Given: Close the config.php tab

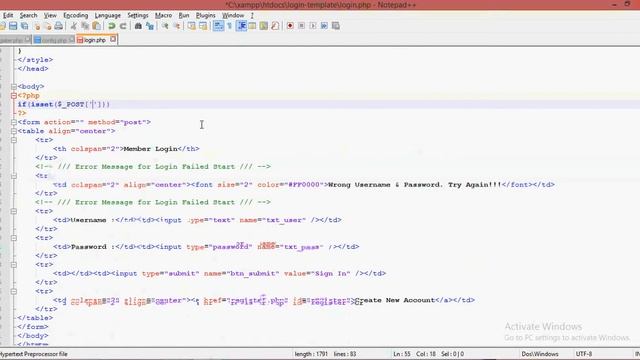Looking at the screenshot, I should (71, 40).
